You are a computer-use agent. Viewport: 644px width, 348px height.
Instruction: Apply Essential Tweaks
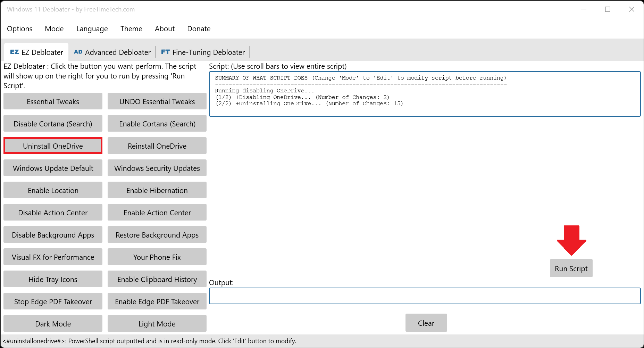point(53,101)
